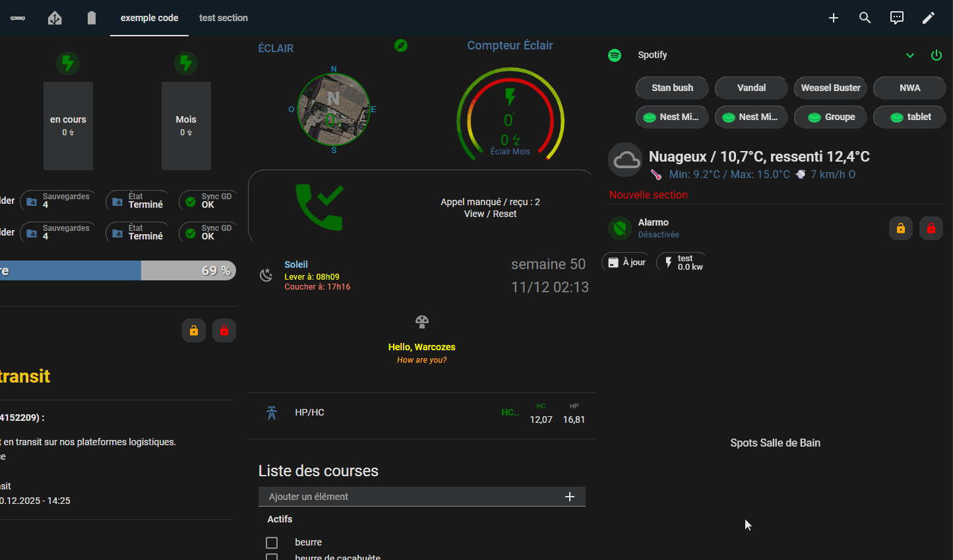The image size is (953, 560).
Task: Click the orange lock icon beside Alarmo
Action: [900, 228]
